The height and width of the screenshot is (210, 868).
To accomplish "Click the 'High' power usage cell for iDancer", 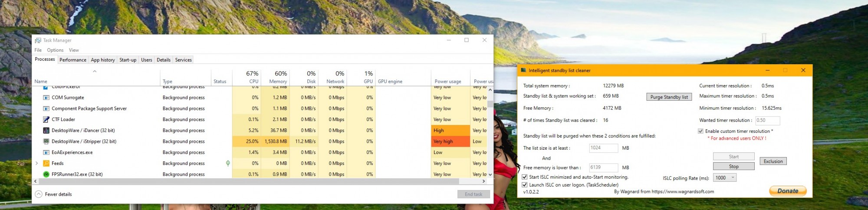I will [x=450, y=130].
